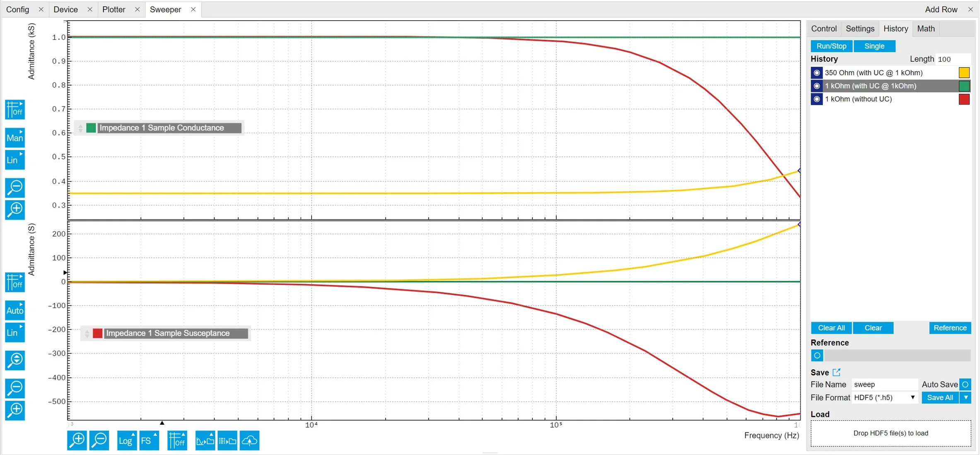This screenshot has height=455, width=980.
Task: Change the yellow color swatch of 350 Ohm trace
Action: [964, 73]
